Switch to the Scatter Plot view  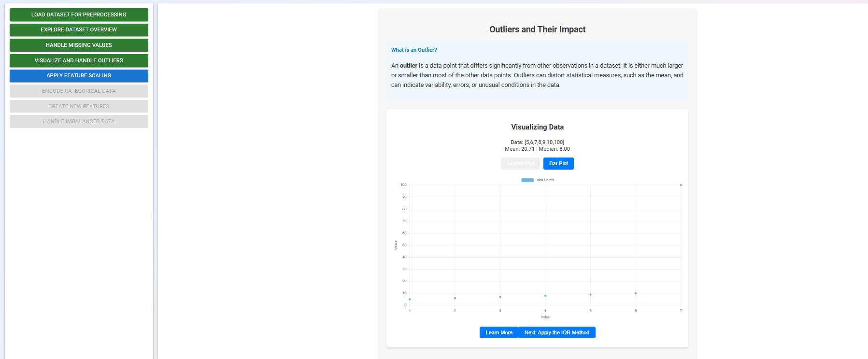520,163
